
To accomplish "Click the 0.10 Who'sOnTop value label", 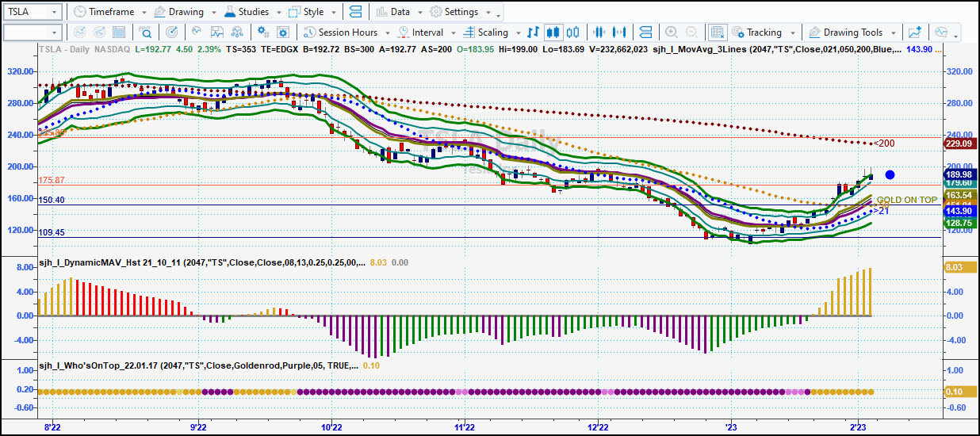I will 959,392.
